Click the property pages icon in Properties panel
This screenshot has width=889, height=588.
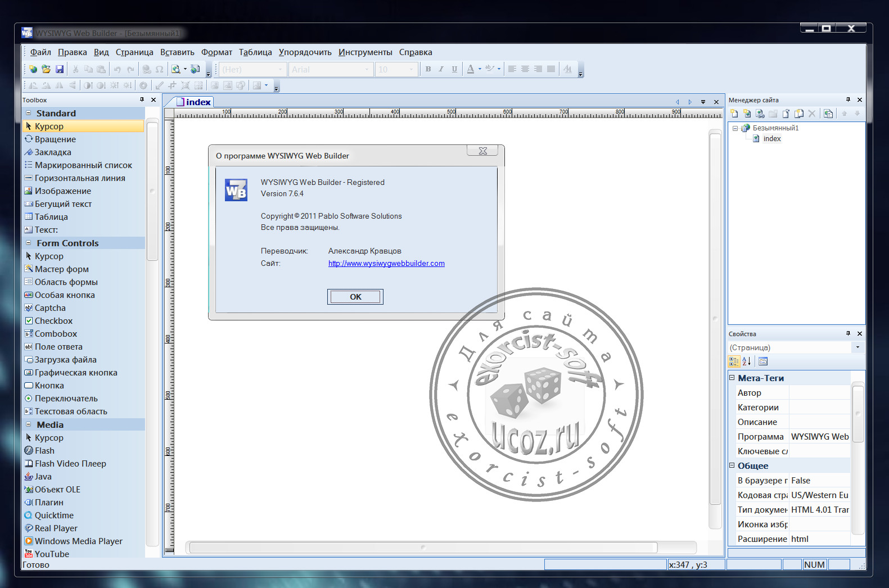click(762, 361)
